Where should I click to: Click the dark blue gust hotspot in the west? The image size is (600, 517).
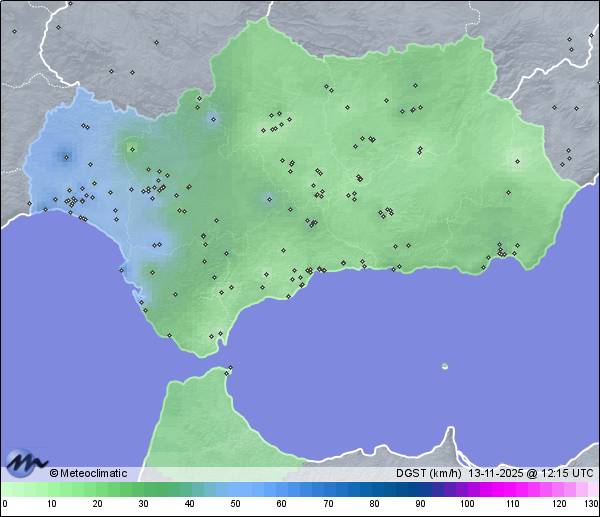click(x=66, y=155)
